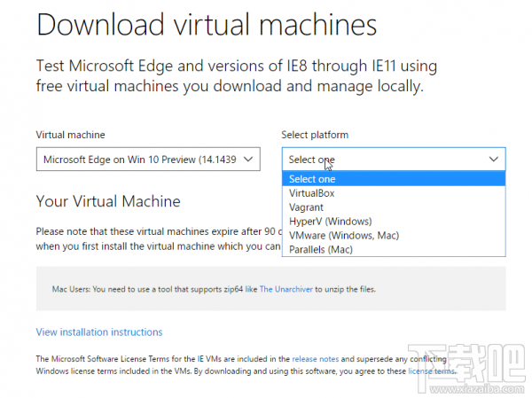This screenshot has height=398, width=532.
Task: Click the 'Download virtual machines' heading
Action: click(x=207, y=25)
